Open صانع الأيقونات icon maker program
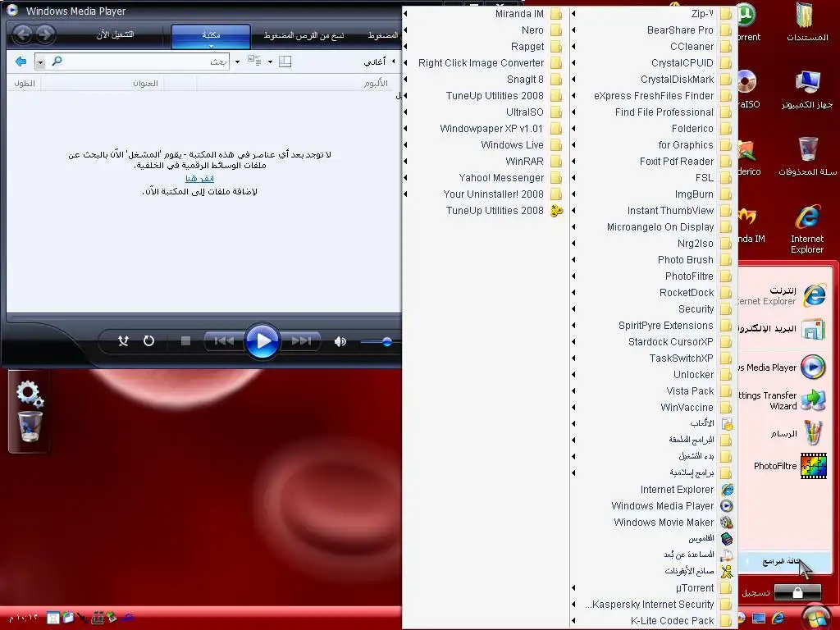Screen dimensions: 840x630 [x=652, y=571]
